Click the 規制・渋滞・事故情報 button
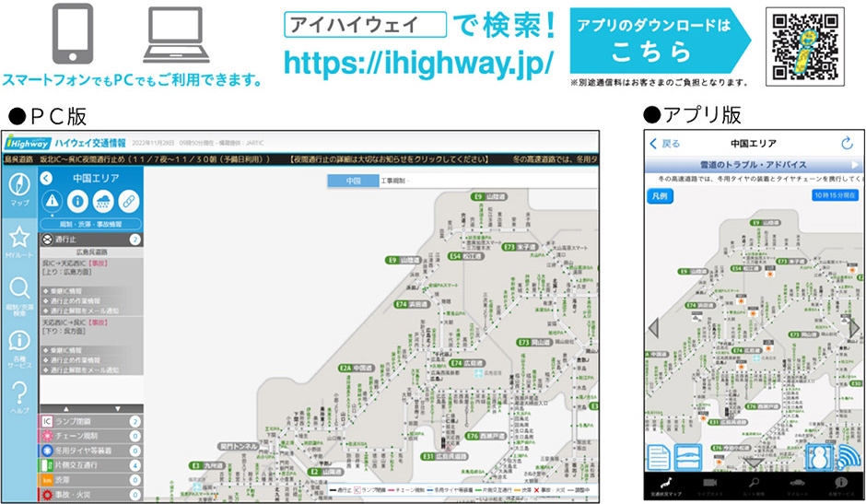Screen dimensions: 866x504 tap(90, 224)
